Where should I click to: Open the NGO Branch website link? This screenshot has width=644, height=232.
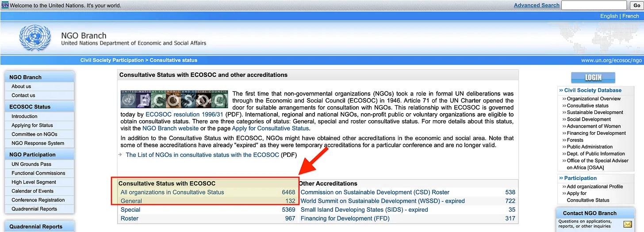point(170,128)
